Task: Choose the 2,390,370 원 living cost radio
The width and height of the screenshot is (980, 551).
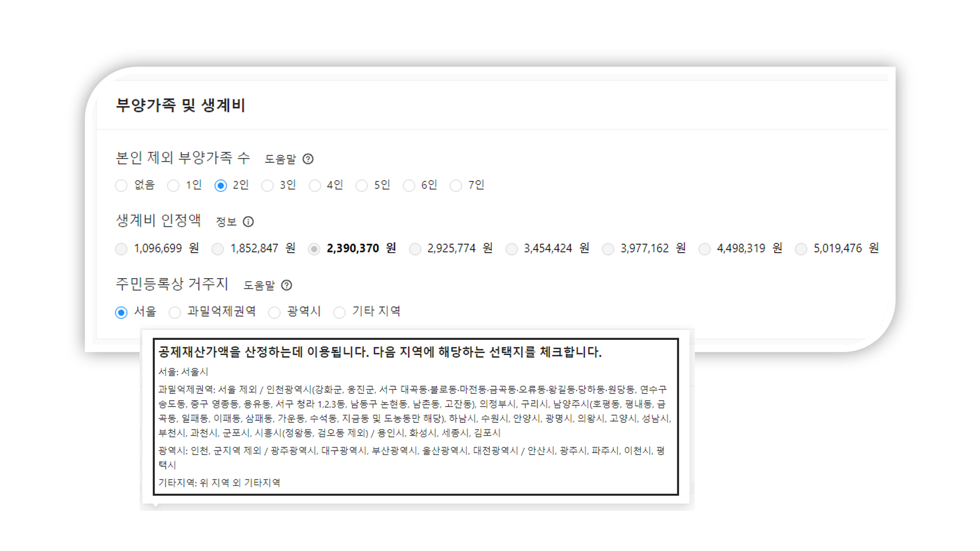Action: point(314,249)
